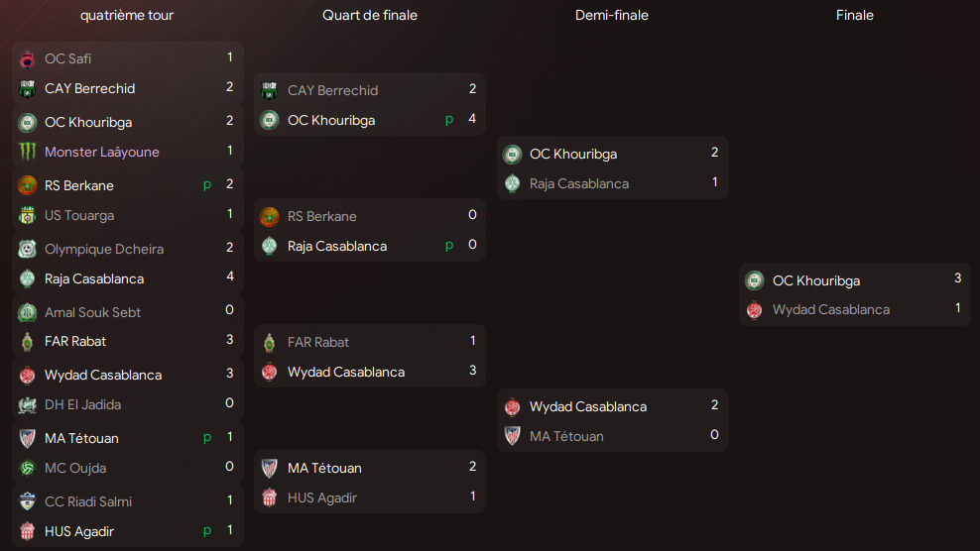
Task: Click the Olympique Dcheira club crest
Action: point(27,249)
